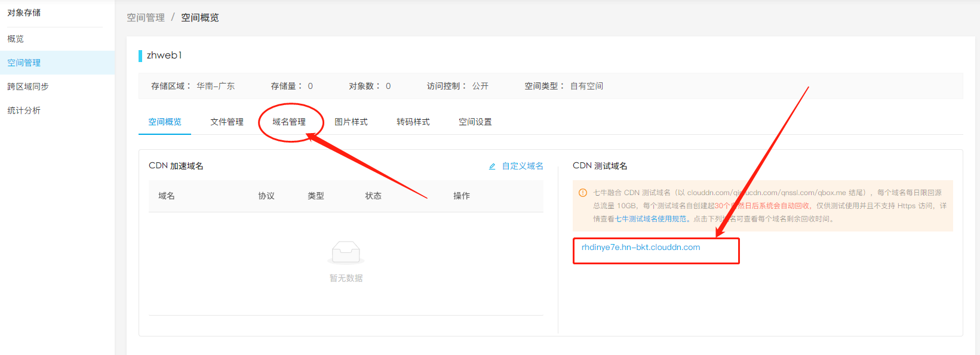This screenshot has height=355, width=980.
Task: Open the 域名管理 tab
Action: click(289, 122)
